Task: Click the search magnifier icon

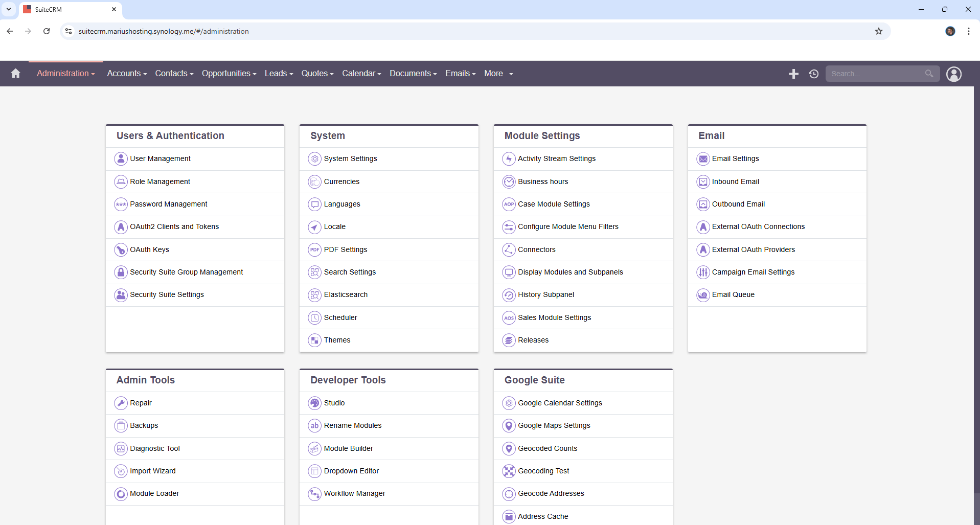Action: (929, 74)
